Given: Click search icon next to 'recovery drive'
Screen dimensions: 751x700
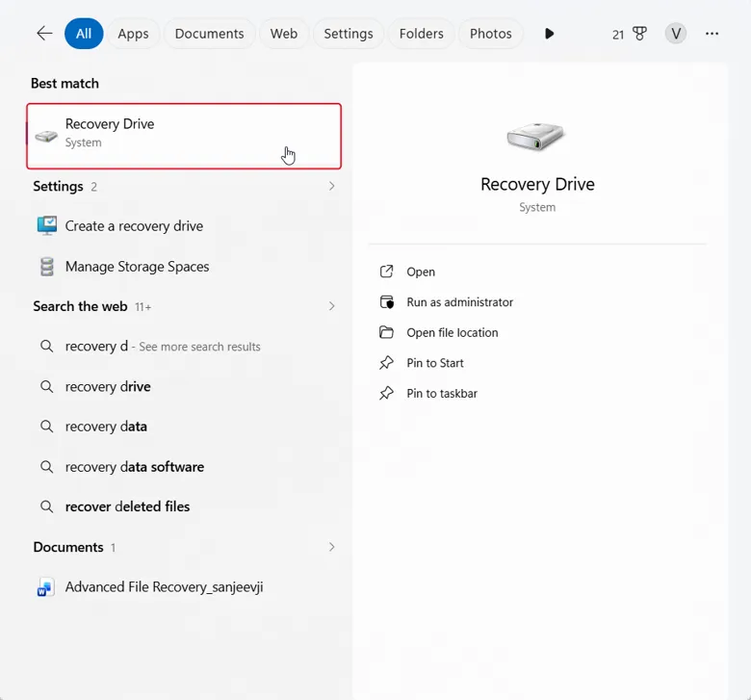Looking at the screenshot, I should [x=46, y=386].
